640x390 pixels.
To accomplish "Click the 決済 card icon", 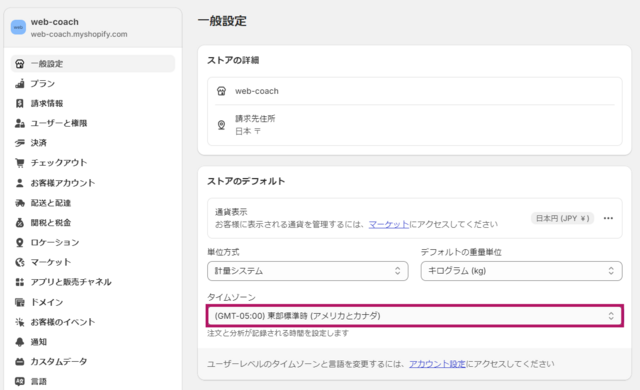I will point(20,143).
